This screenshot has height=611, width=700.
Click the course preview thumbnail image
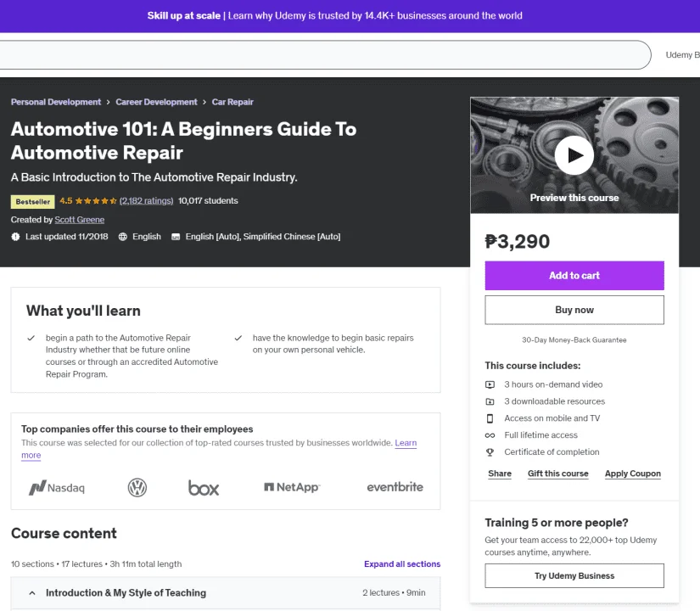(x=574, y=155)
